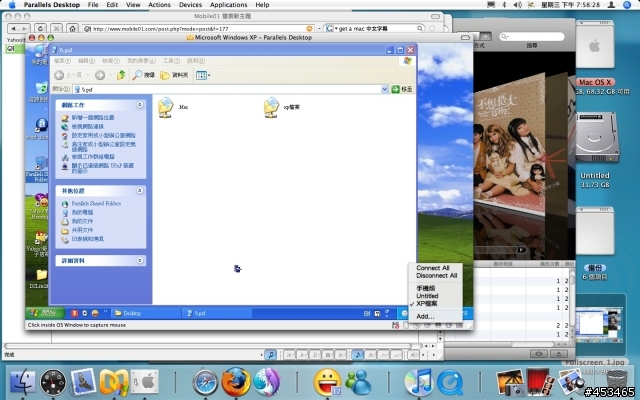640x400 pixels.
Task: Open the View menu in the menu bar
Action: coord(133,5)
